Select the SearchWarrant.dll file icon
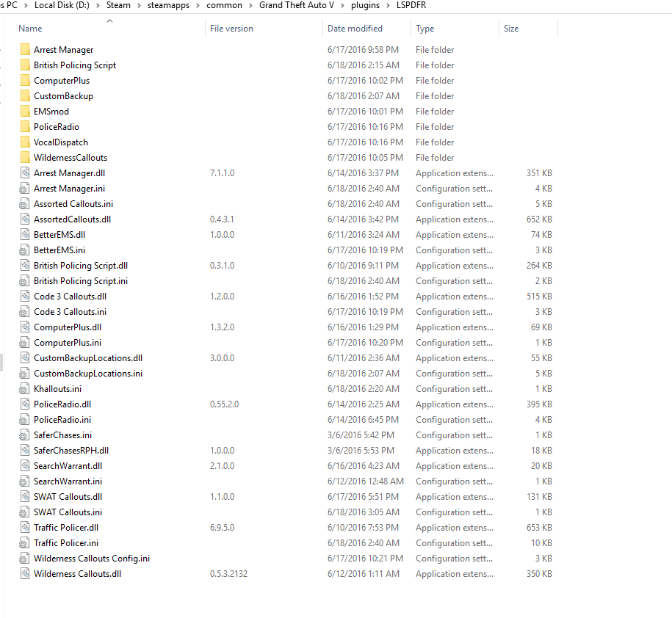Viewport: 672px width, 618px height. coord(25,466)
